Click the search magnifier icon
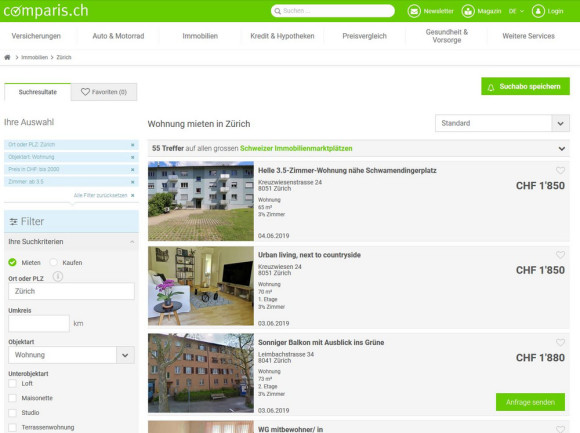Image resolution: width=580 pixels, height=433 pixels. pos(277,11)
